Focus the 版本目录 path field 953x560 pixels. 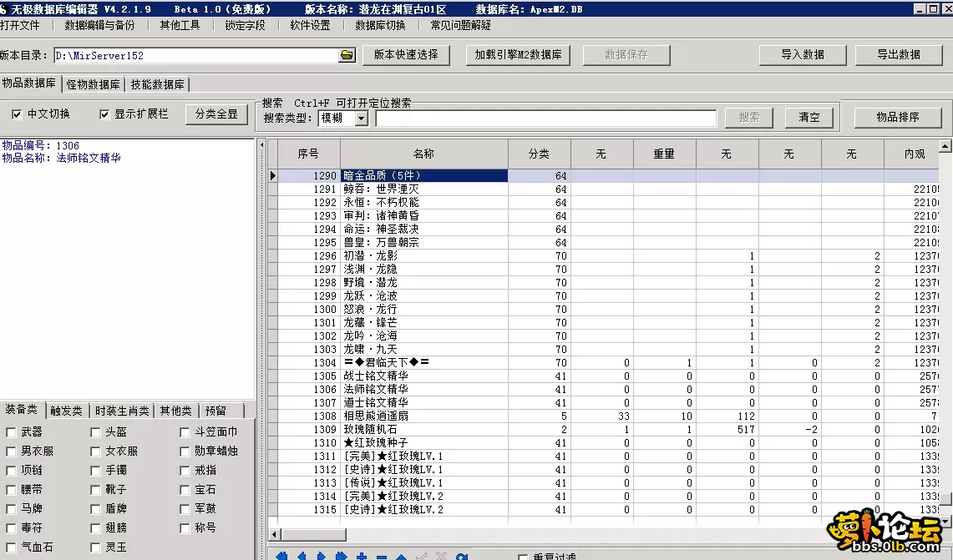point(196,55)
